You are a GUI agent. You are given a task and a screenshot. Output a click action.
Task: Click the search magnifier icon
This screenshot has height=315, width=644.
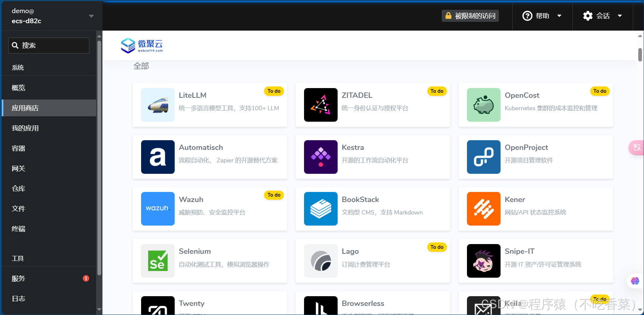(x=15, y=45)
